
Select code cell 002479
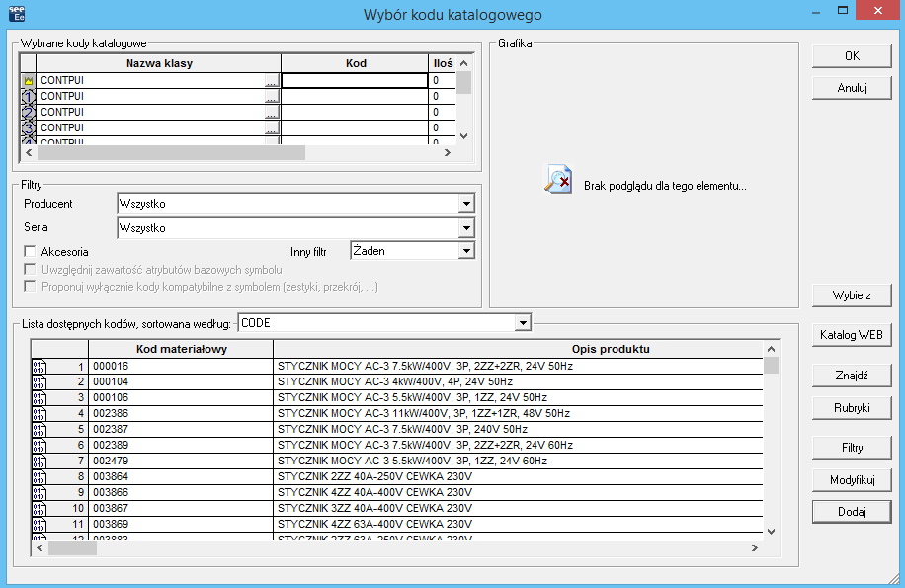[181, 462]
